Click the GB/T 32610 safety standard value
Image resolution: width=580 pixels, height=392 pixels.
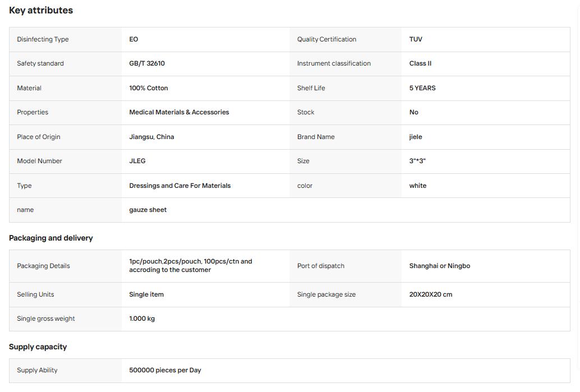pos(147,63)
